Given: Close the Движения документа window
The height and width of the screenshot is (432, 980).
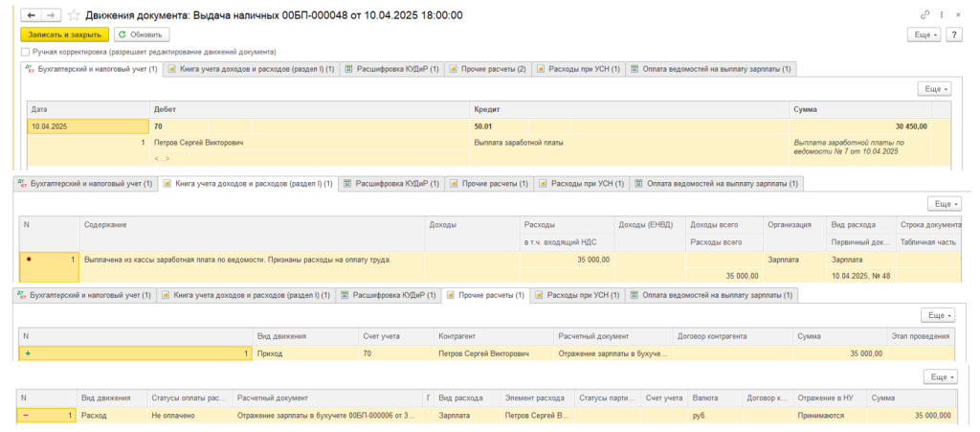Looking at the screenshot, I should coord(958,14).
